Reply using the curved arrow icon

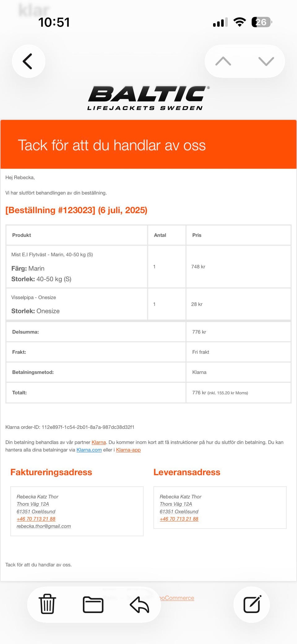(x=140, y=604)
